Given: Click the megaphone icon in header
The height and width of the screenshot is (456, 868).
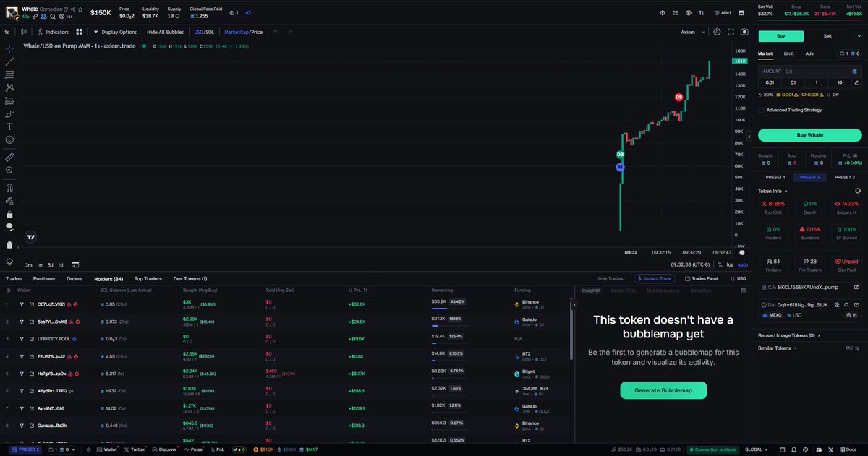Looking at the screenshot, I should pyautogui.click(x=248, y=12).
